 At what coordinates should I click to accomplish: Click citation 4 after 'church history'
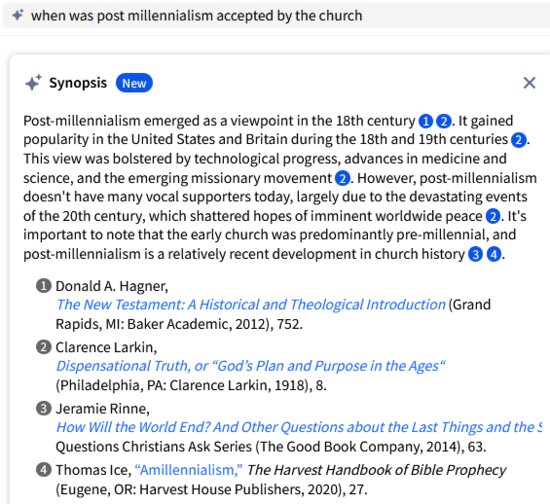click(x=494, y=254)
